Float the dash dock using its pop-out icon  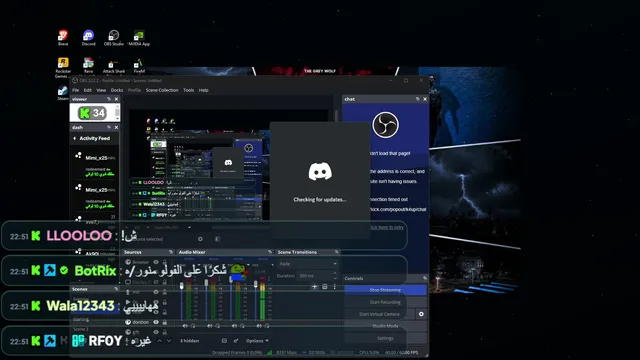[109, 128]
